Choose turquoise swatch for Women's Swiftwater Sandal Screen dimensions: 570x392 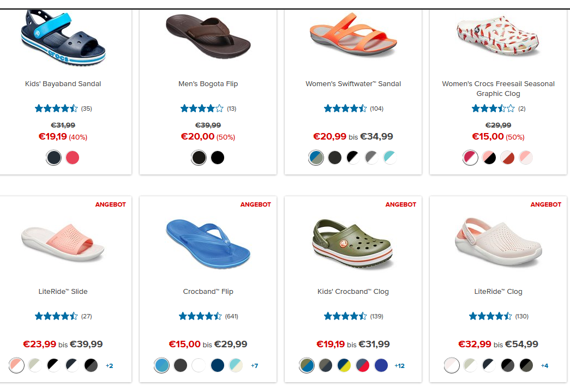(390, 158)
